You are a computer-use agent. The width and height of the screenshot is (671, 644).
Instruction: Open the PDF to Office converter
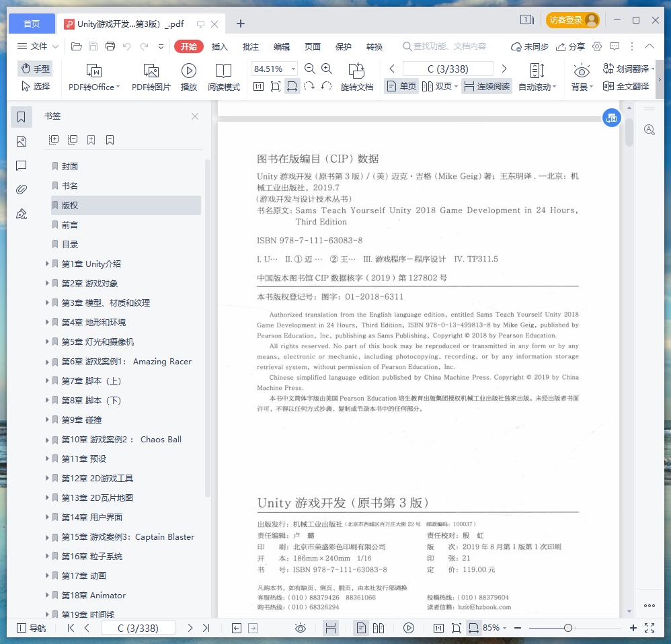tap(93, 77)
